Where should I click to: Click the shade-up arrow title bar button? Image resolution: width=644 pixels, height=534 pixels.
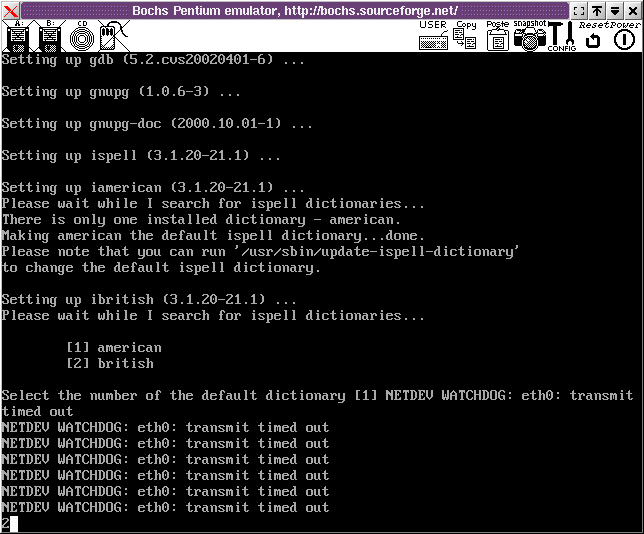[x=596, y=10]
